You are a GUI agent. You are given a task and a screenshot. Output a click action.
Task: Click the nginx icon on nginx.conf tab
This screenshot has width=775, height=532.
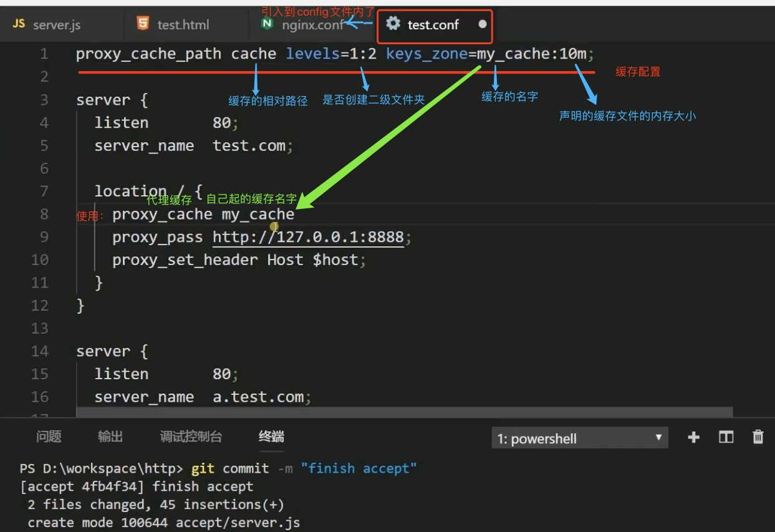[267, 25]
